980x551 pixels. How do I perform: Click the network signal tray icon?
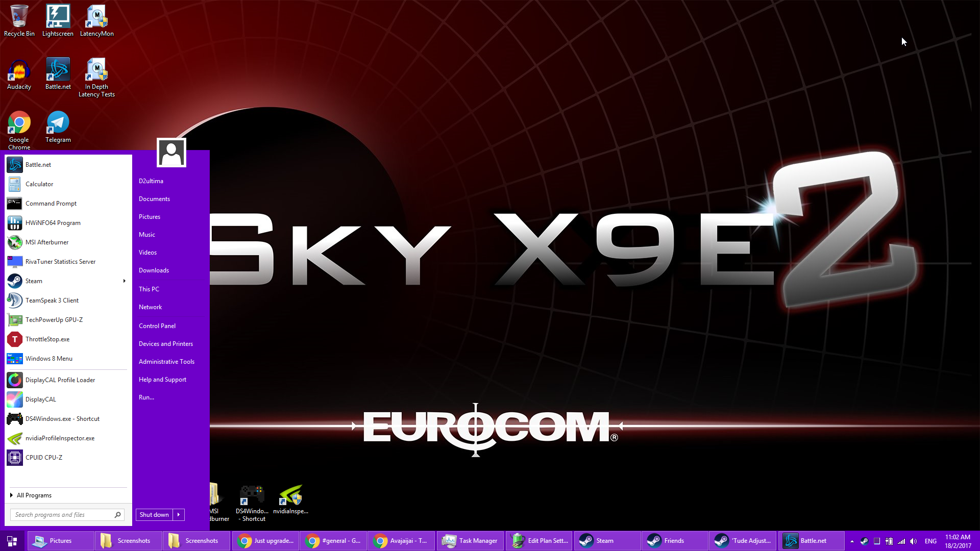click(x=901, y=541)
